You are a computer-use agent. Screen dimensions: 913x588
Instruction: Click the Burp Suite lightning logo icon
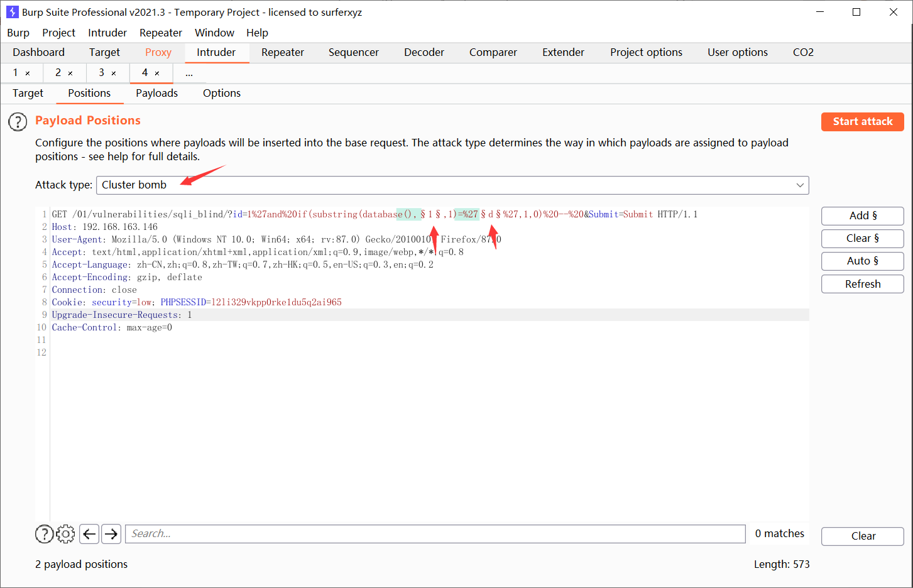[x=12, y=12]
